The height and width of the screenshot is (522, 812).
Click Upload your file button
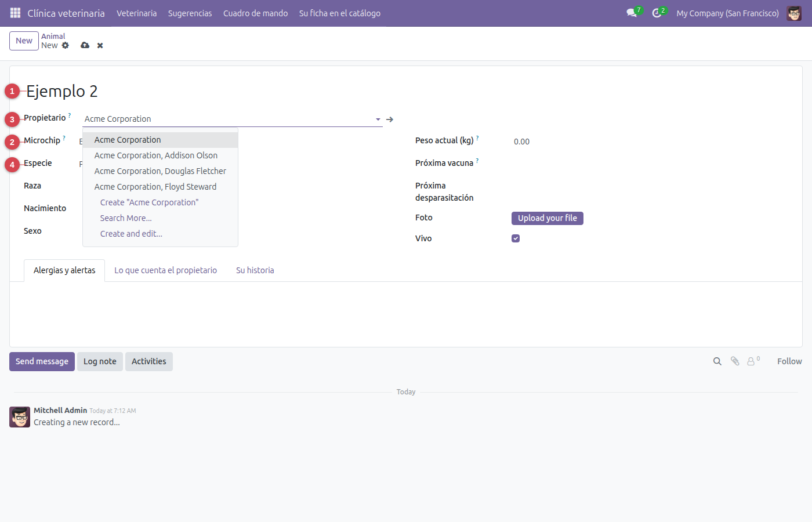pyautogui.click(x=547, y=218)
